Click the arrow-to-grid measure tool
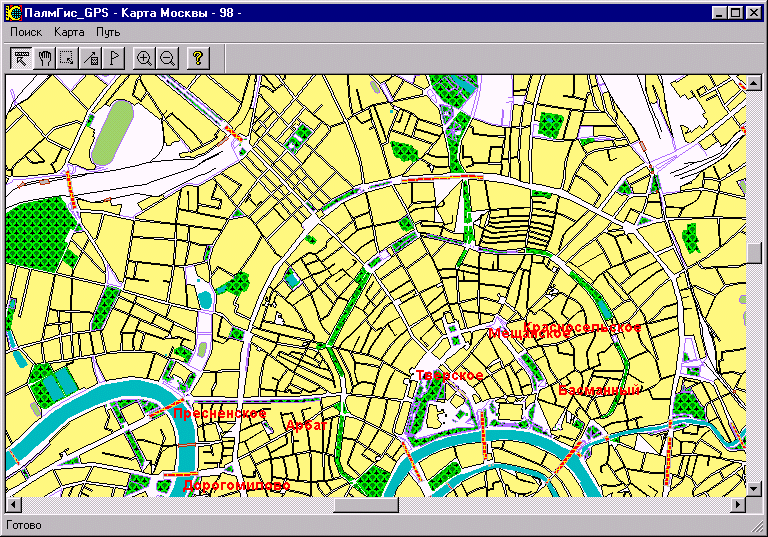Screen dimensions: 768x537 tap(91, 58)
